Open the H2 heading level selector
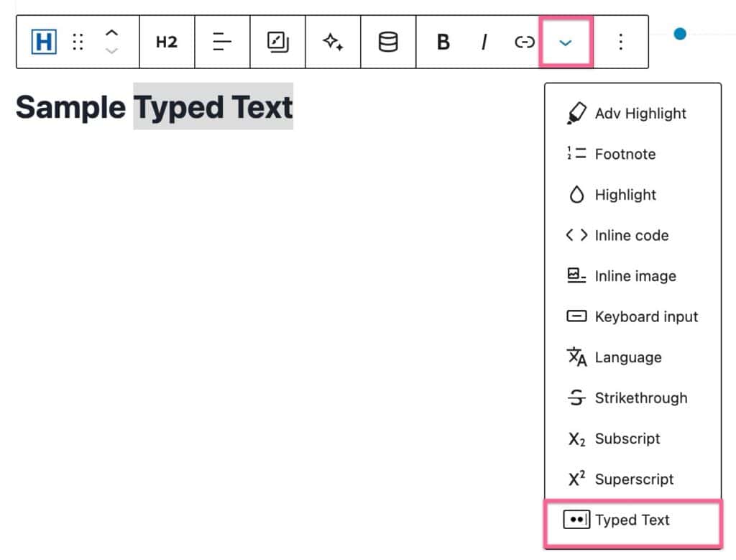Viewport: 736px width, 560px height. 166,42
